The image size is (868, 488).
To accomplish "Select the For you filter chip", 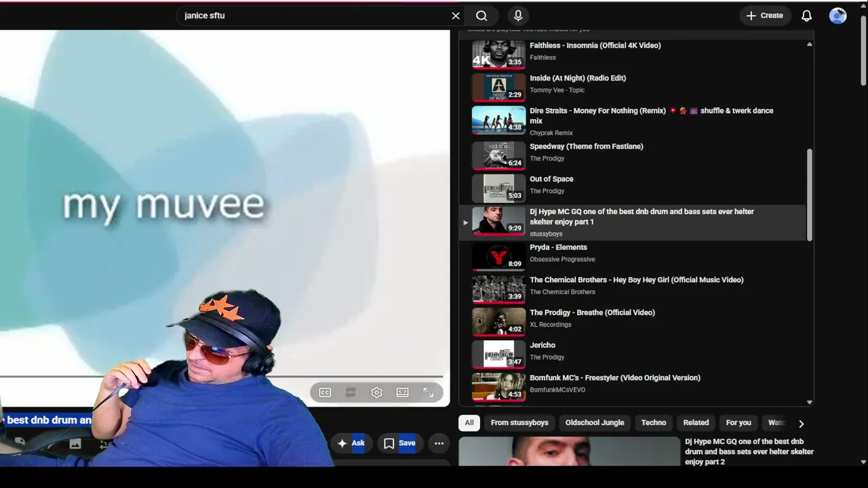I will pyautogui.click(x=738, y=423).
